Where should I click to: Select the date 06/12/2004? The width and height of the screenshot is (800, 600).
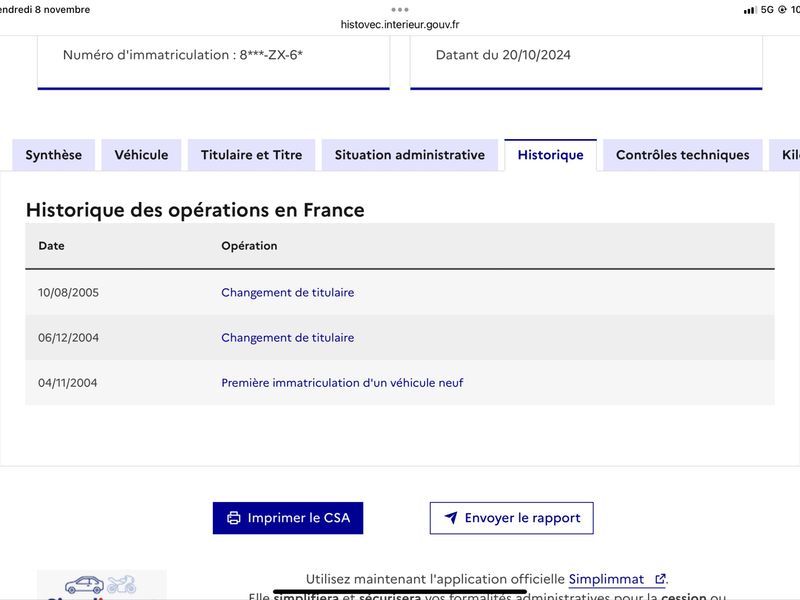[68, 337]
